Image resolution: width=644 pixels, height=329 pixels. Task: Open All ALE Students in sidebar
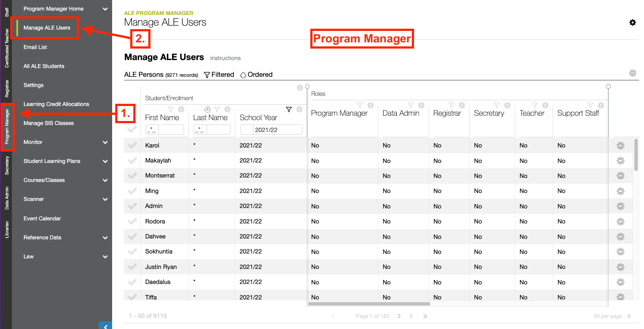click(x=44, y=66)
